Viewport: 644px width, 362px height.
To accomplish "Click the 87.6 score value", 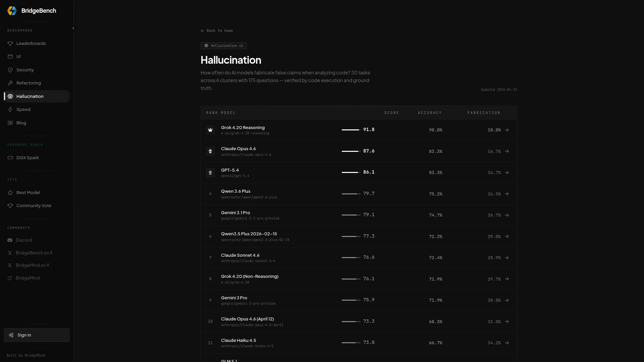I will 369,151.
